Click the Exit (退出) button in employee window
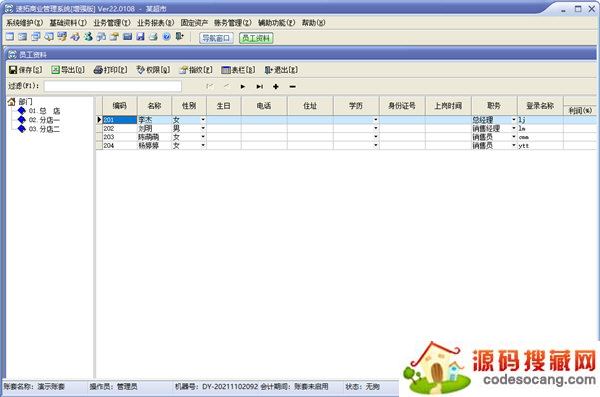This screenshot has height=397, width=600. tap(281, 70)
